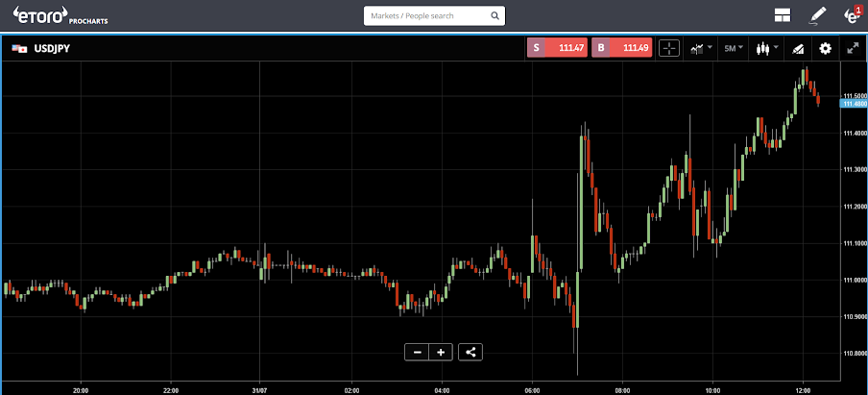The height and width of the screenshot is (395, 868).
Task: Click the 111.4800 current price marker
Action: click(x=853, y=103)
